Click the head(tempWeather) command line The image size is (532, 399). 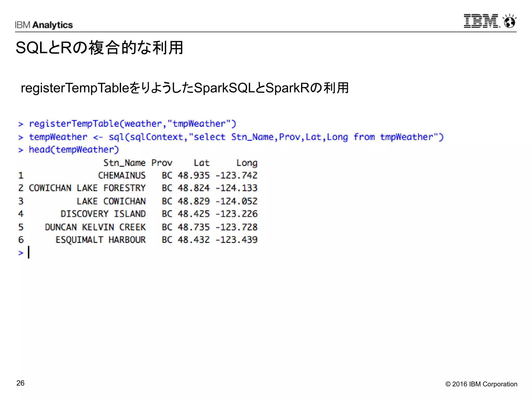click(x=69, y=150)
